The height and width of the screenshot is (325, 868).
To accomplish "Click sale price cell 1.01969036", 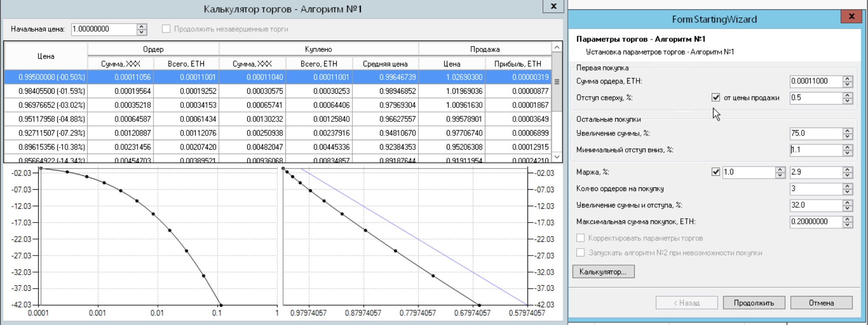I will coord(452,91).
